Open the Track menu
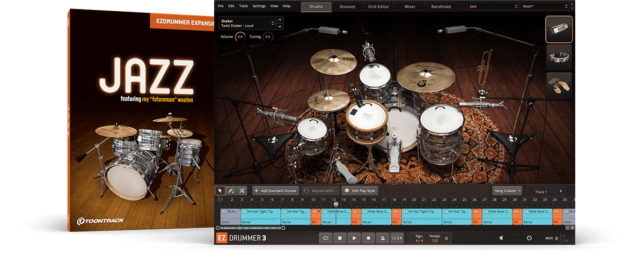Viewport: 644px width, 262px height. tap(244, 6)
